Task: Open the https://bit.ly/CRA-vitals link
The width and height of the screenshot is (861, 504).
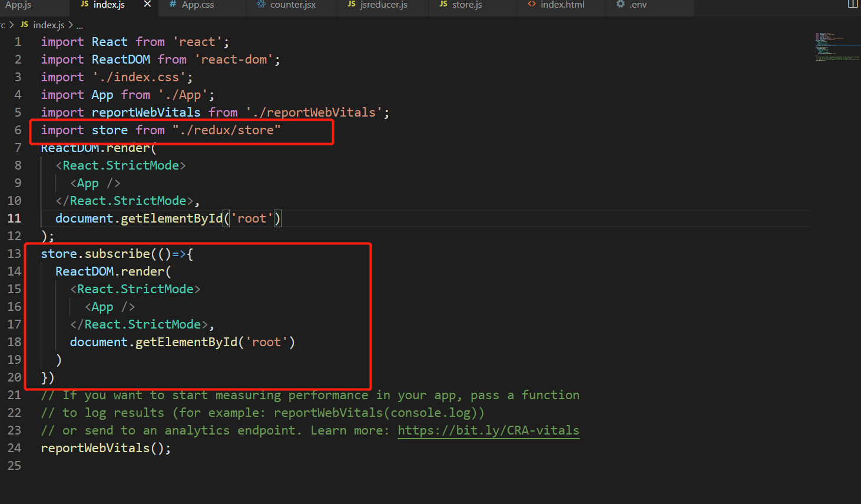Action: pos(488,430)
